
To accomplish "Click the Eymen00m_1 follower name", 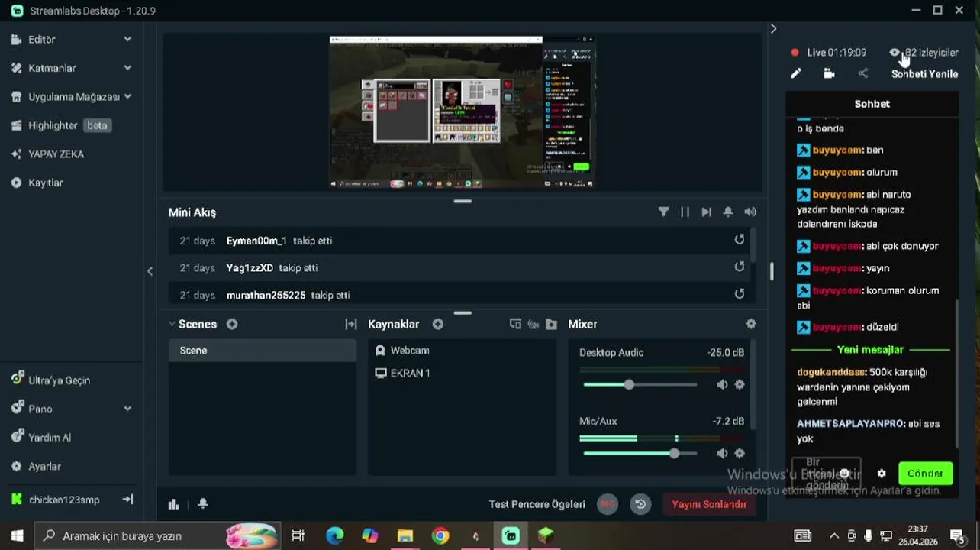I will 256,241.
